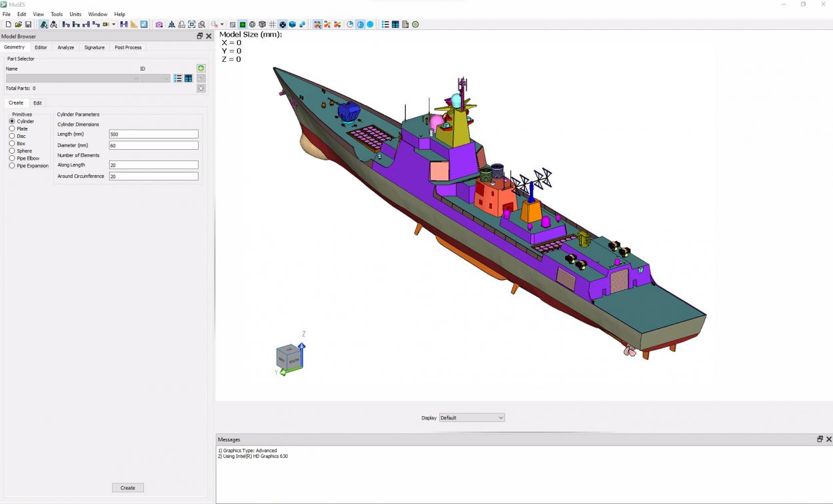Click the Diameter (mm) input field
833x504 pixels.
pos(153,145)
